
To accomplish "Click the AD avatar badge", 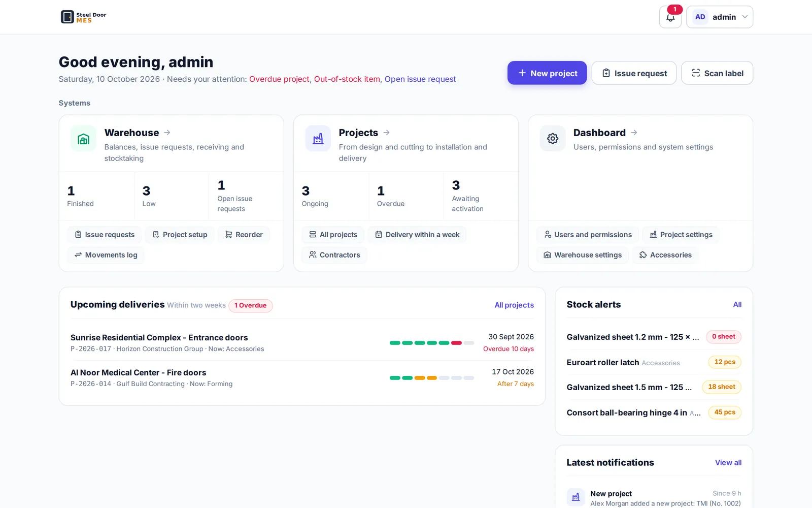I will [700, 17].
